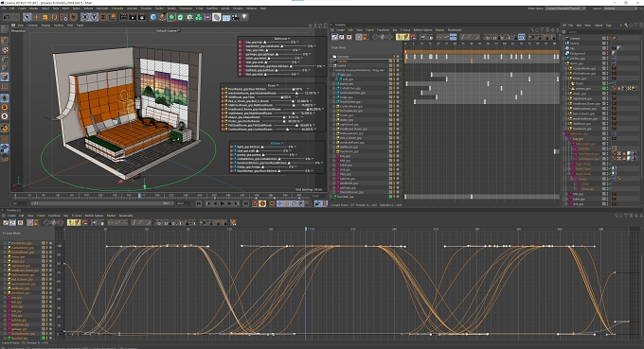Click the last orange icon in lower Timeline toolbar
Screen dimensions: 644x349
(233, 222)
